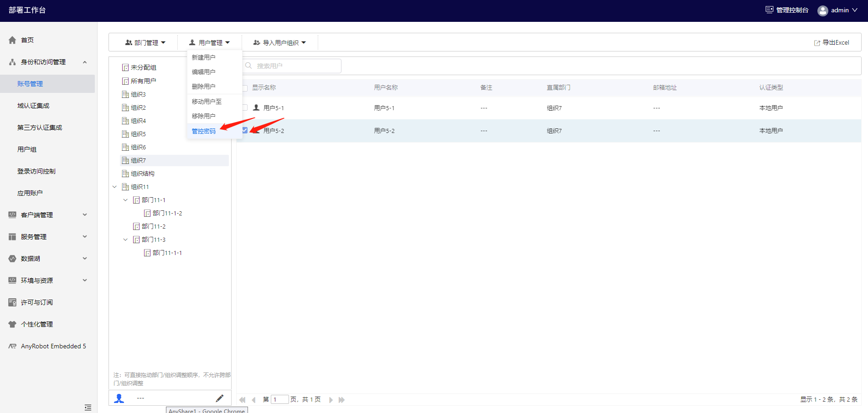Open the 部门管理 dropdown

click(x=145, y=42)
